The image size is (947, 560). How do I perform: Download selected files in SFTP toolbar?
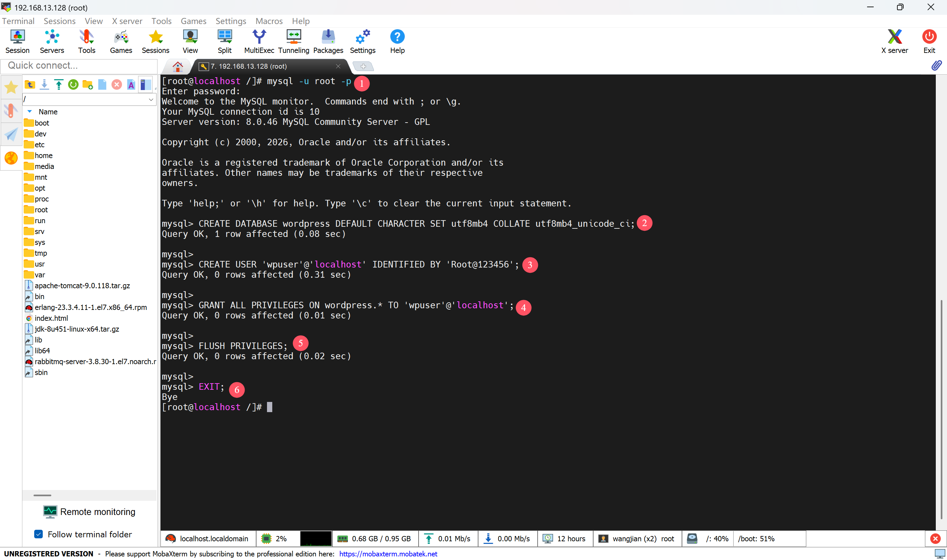click(x=44, y=84)
